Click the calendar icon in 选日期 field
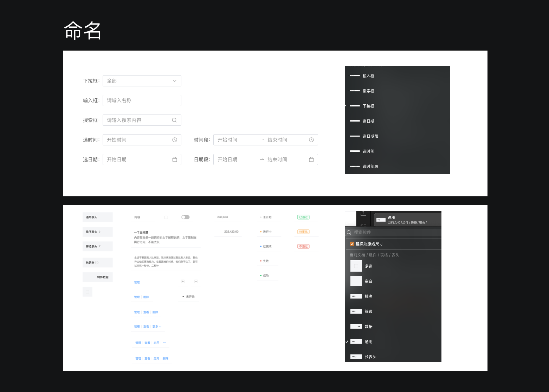Viewport: 549px width, 392px height. pyautogui.click(x=174, y=159)
